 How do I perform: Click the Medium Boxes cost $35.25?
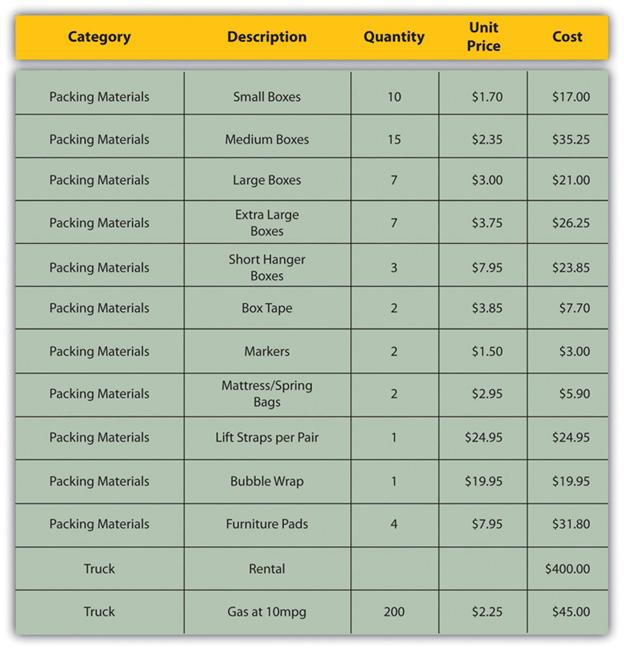(x=571, y=139)
